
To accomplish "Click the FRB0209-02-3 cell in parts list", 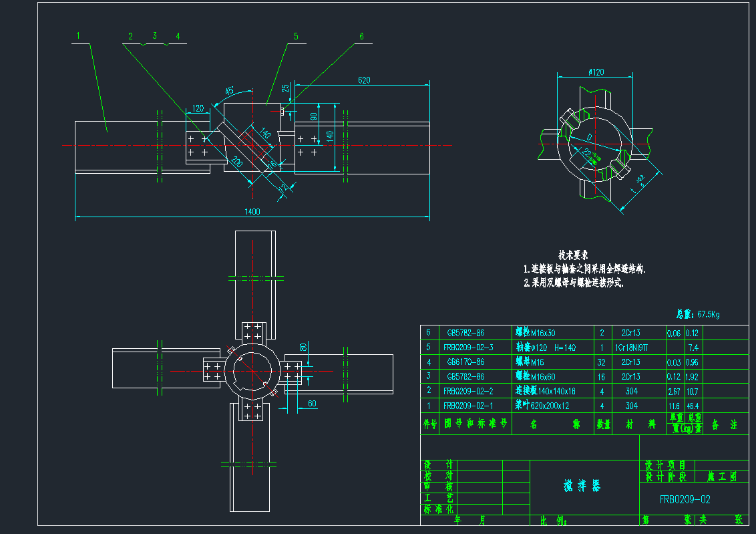I will tap(467, 348).
